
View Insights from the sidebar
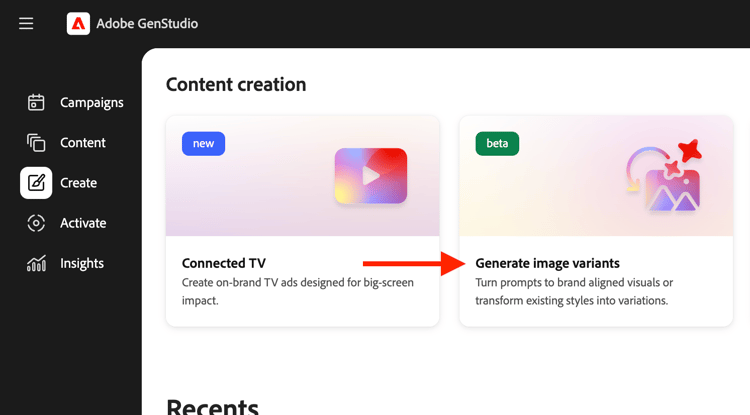tap(82, 263)
